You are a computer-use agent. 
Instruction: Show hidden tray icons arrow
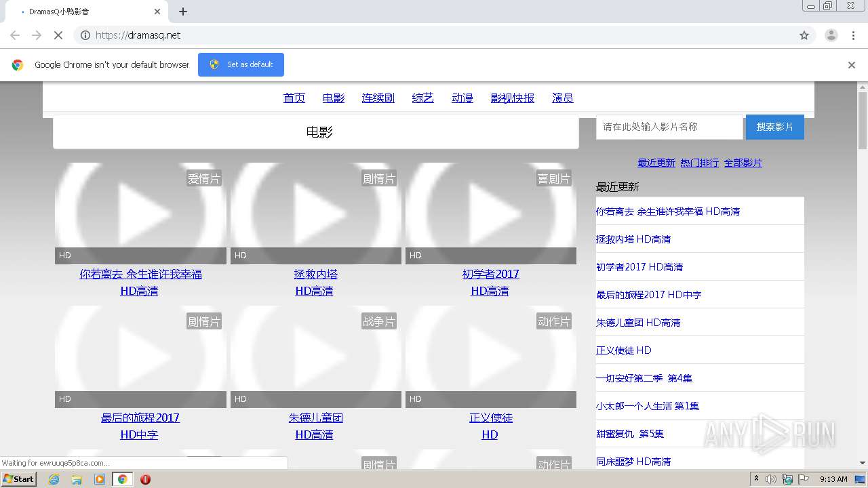[x=756, y=479]
